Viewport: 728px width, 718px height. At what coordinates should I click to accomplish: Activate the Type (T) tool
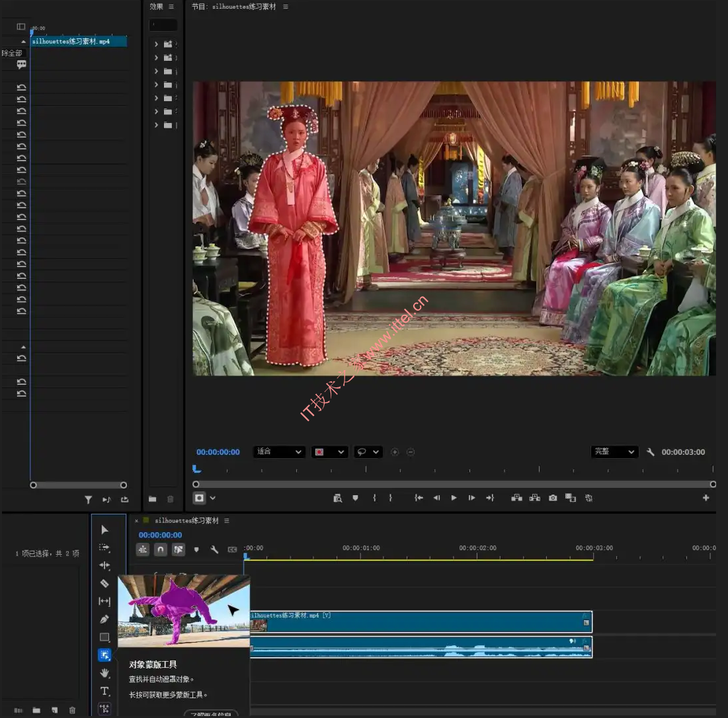pos(104,691)
